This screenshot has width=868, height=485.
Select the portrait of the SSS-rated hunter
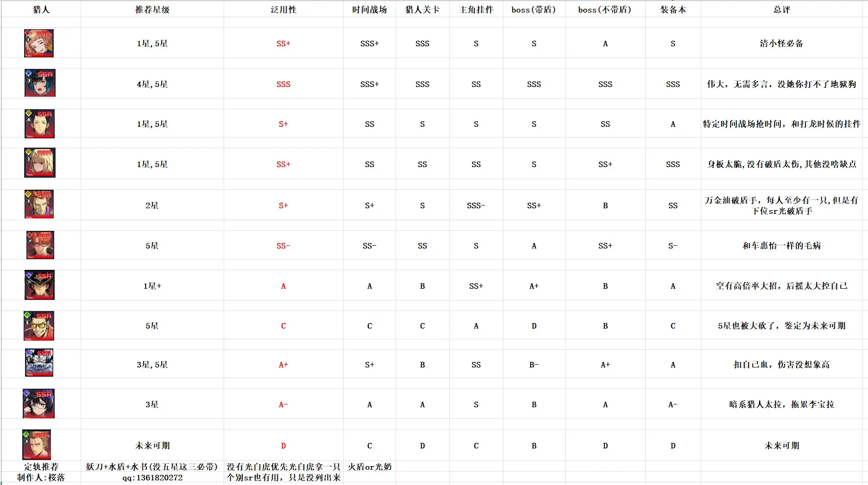tap(39, 83)
